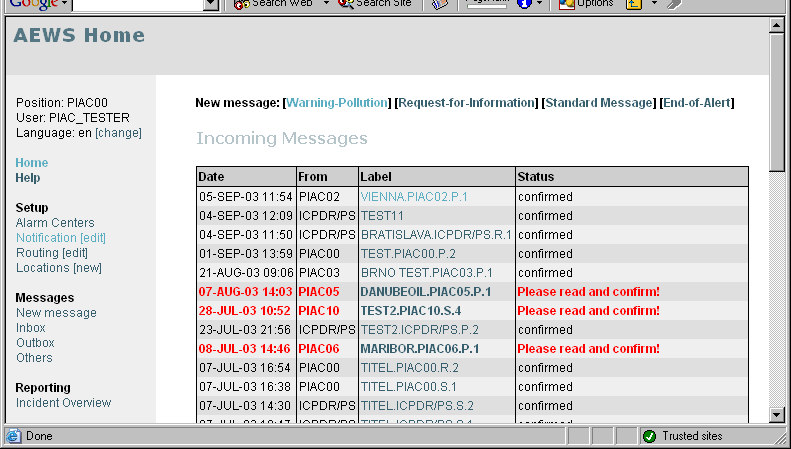Viewport: 791px width, 449px height.
Task: Click the End-of-Alert link
Action: tap(697, 103)
